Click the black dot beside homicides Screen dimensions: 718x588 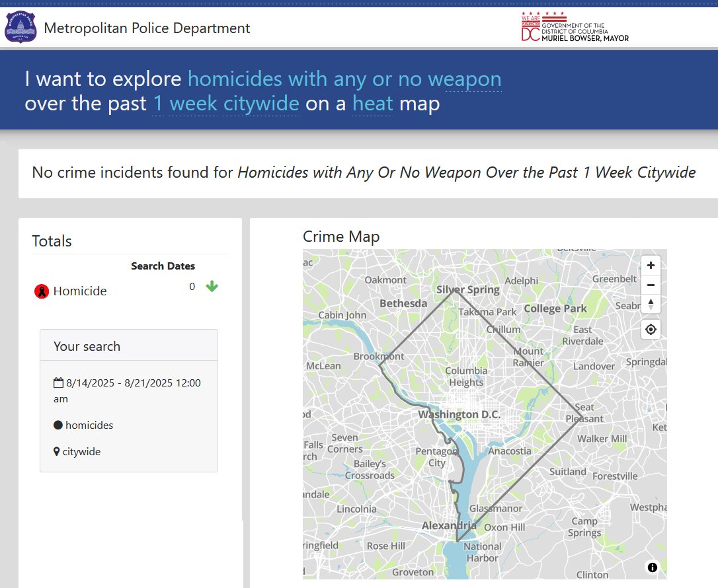point(58,425)
